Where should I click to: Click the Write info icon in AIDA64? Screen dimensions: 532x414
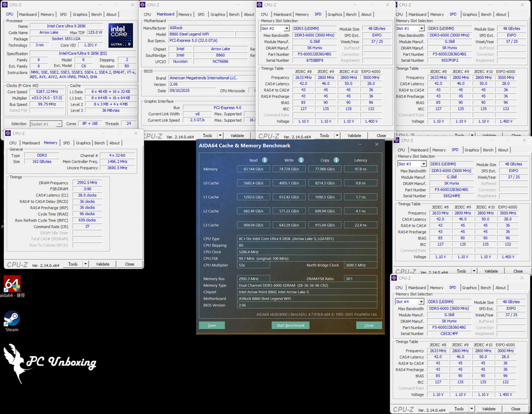click(x=301, y=160)
